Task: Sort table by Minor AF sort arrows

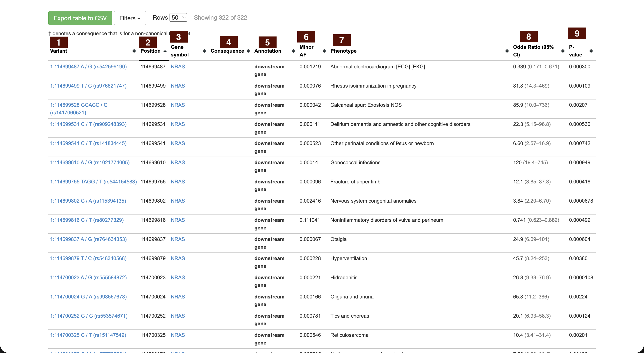Action: 324,51
